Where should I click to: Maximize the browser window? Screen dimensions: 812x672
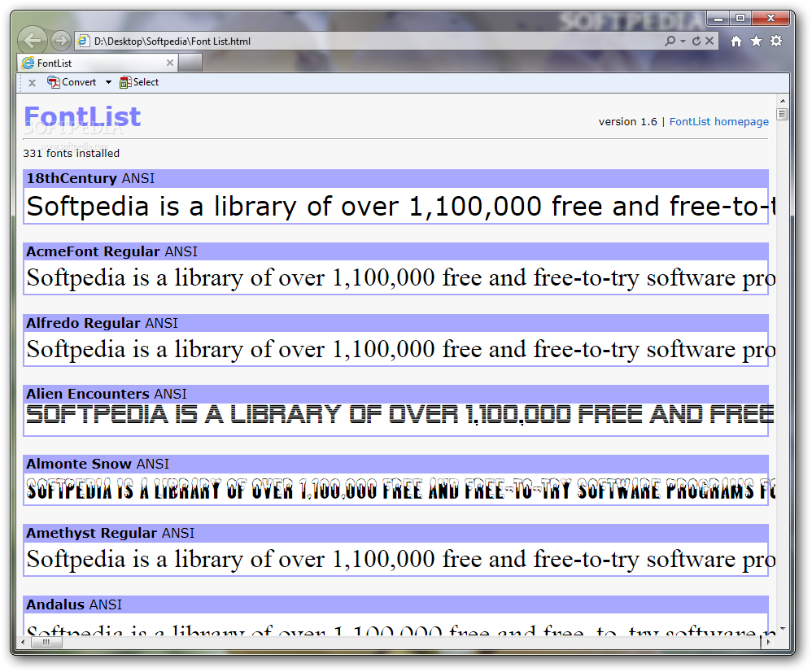[x=740, y=18]
